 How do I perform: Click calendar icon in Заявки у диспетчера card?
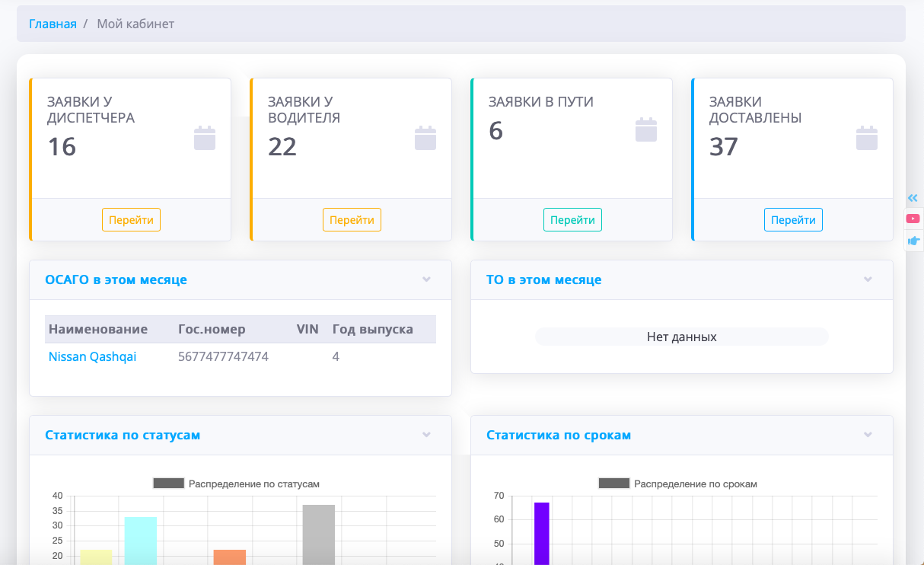pos(205,138)
